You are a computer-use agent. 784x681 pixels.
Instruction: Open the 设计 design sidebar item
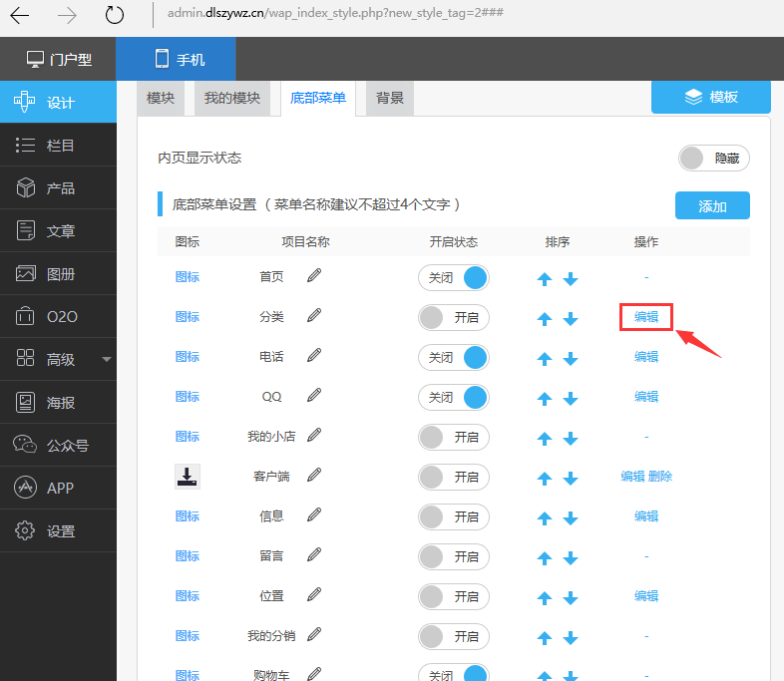[58, 102]
